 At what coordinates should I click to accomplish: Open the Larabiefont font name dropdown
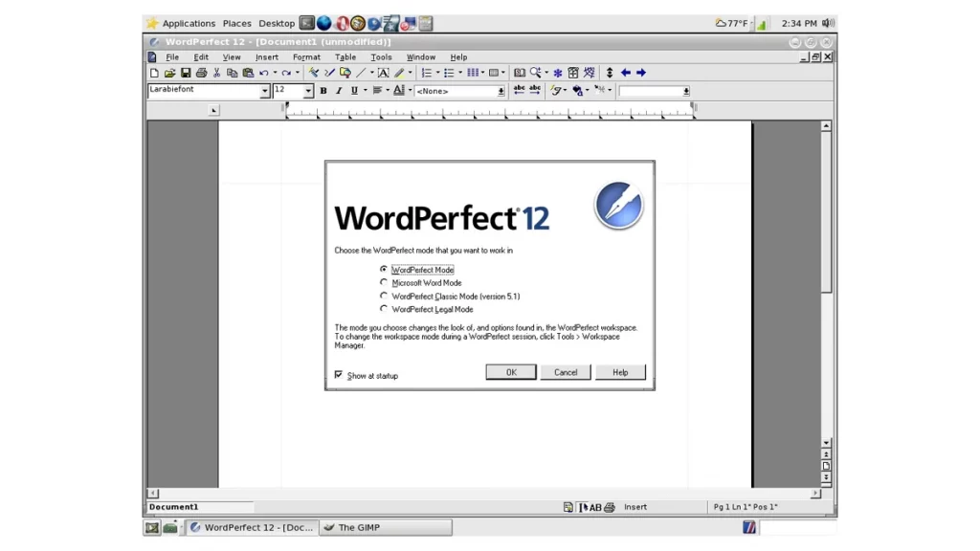click(265, 91)
